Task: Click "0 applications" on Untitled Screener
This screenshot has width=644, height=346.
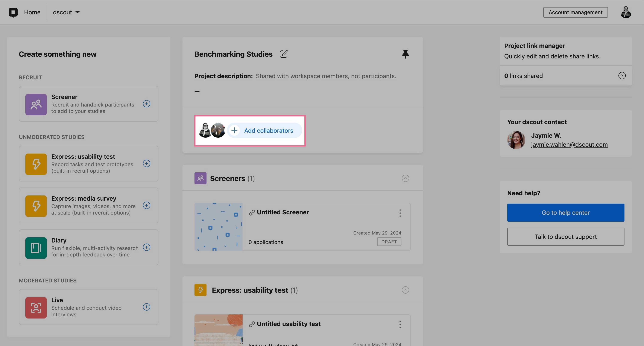Action: coord(266,242)
